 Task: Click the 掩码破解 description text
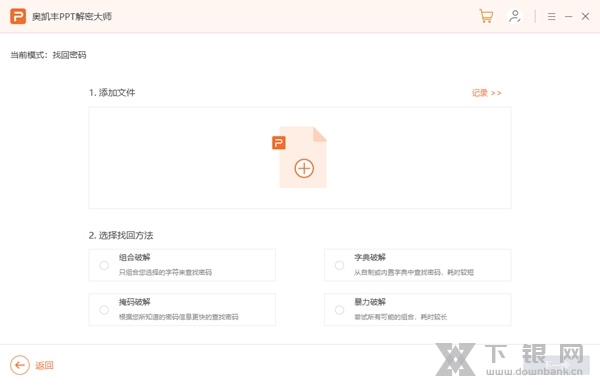click(x=179, y=317)
